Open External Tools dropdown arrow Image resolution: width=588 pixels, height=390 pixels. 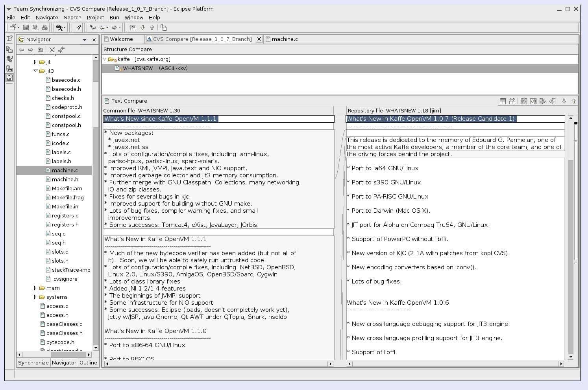pyautogui.click(x=65, y=28)
